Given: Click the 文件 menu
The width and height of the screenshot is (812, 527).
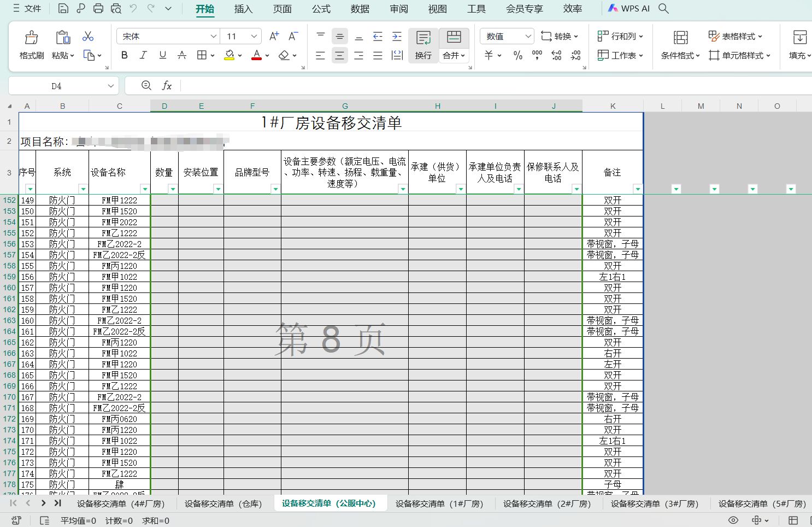Looking at the screenshot, I should click(x=27, y=8).
